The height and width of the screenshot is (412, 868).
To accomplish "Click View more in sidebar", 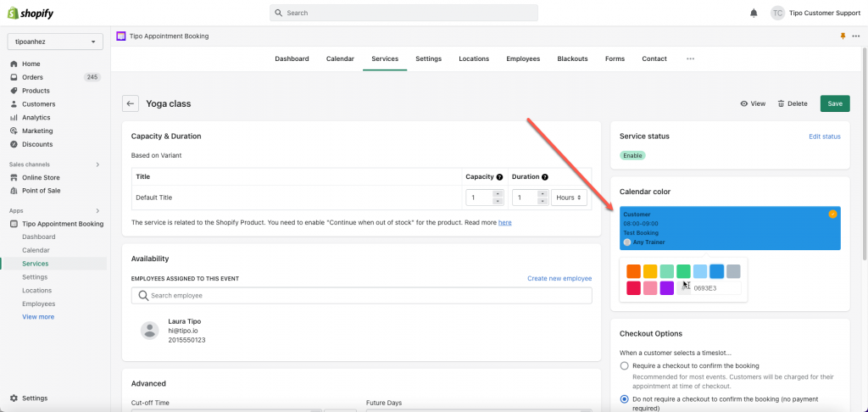I will 38,317.
